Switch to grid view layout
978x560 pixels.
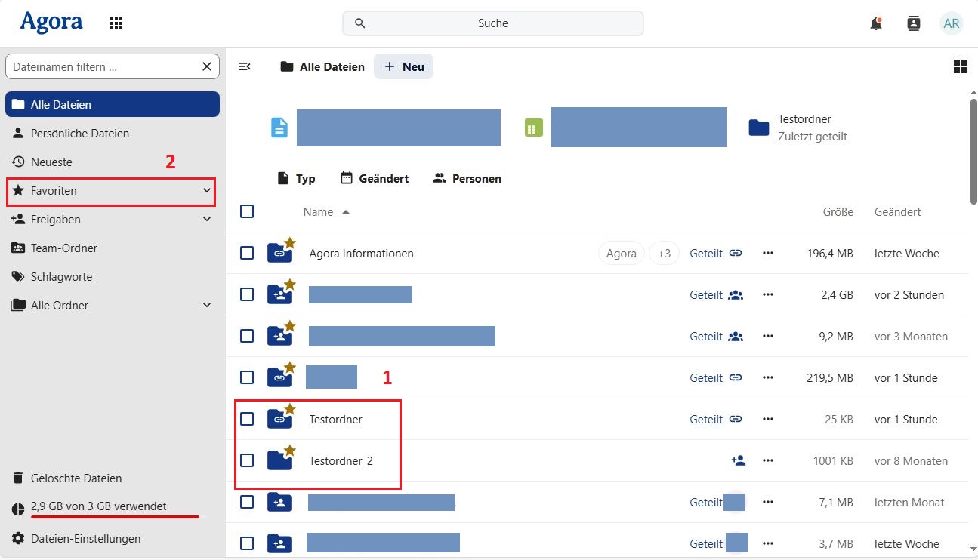coord(960,66)
